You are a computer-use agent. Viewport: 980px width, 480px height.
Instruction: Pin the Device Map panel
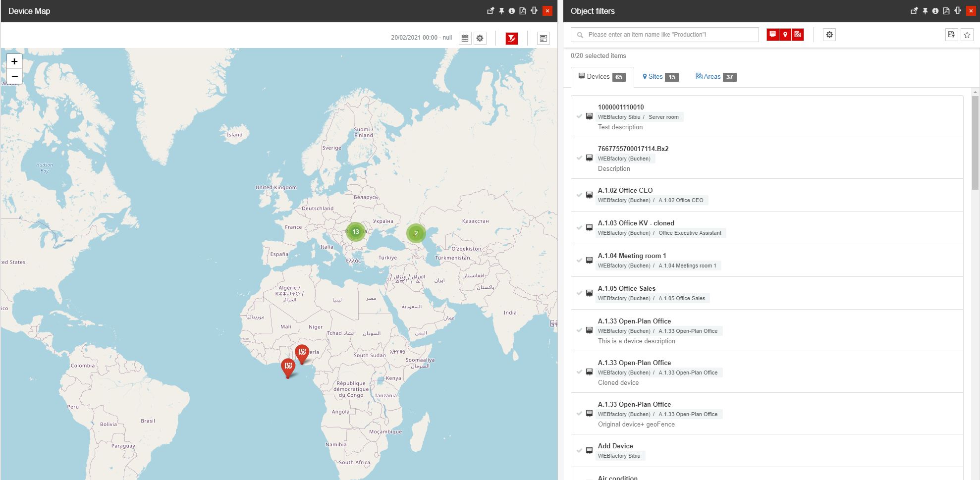(501, 11)
